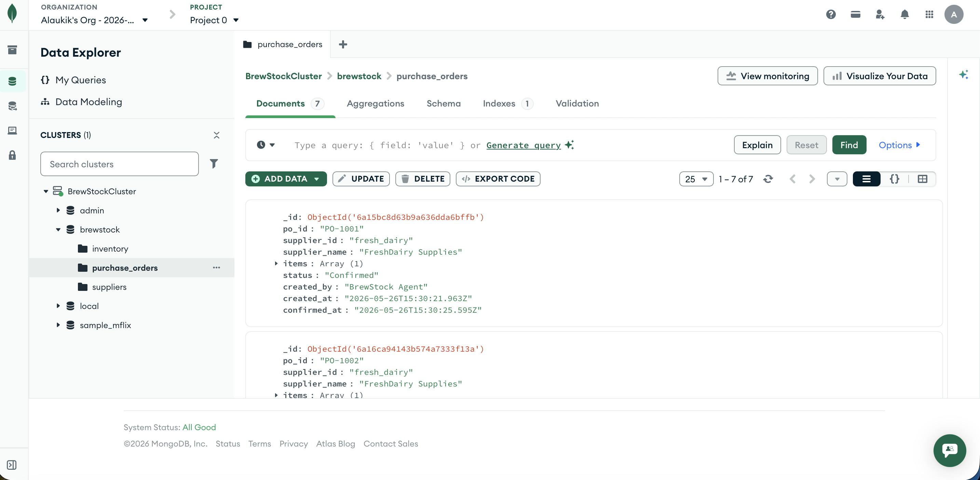980x480 pixels.
Task: Click the Find button
Action: (x=849, y=145)
